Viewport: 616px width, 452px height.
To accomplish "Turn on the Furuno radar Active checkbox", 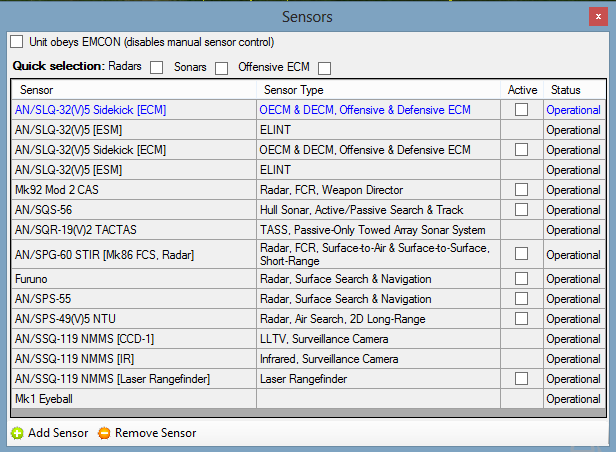I will 521,279.
